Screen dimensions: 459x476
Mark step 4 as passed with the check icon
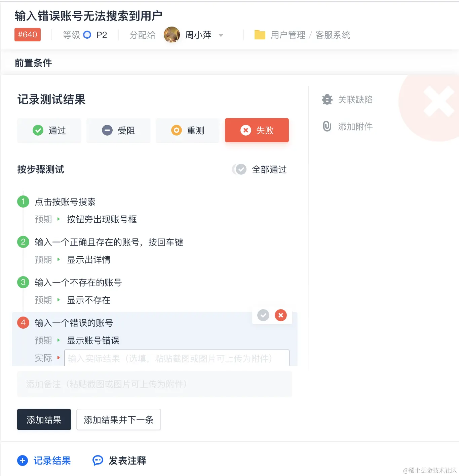[x=263, y=315]
